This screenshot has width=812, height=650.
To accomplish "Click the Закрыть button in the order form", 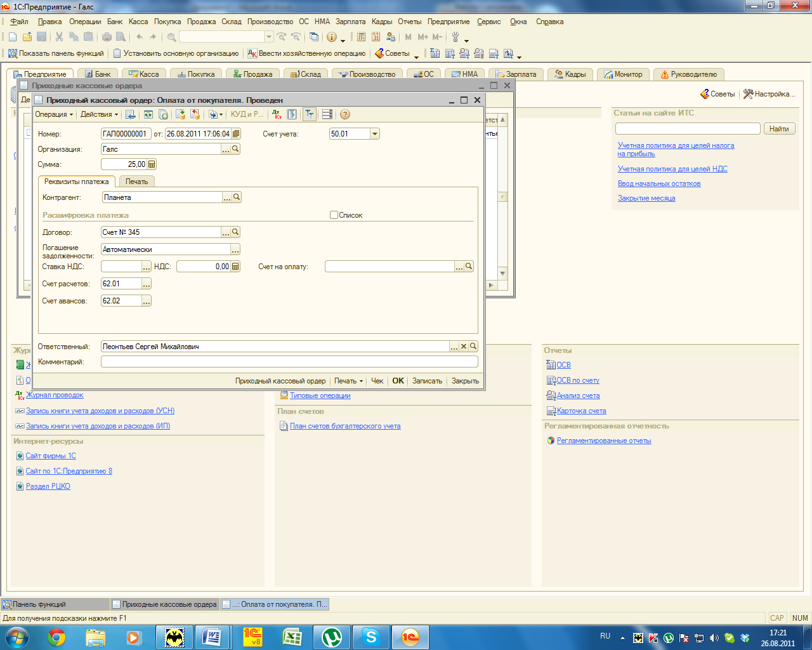I will [x=465, y=381].
